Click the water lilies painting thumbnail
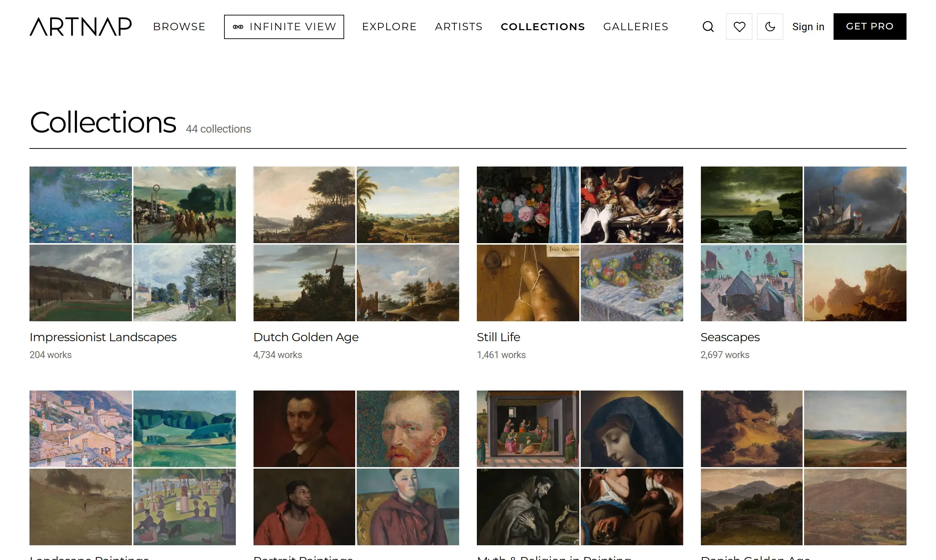 coord(81,204)
